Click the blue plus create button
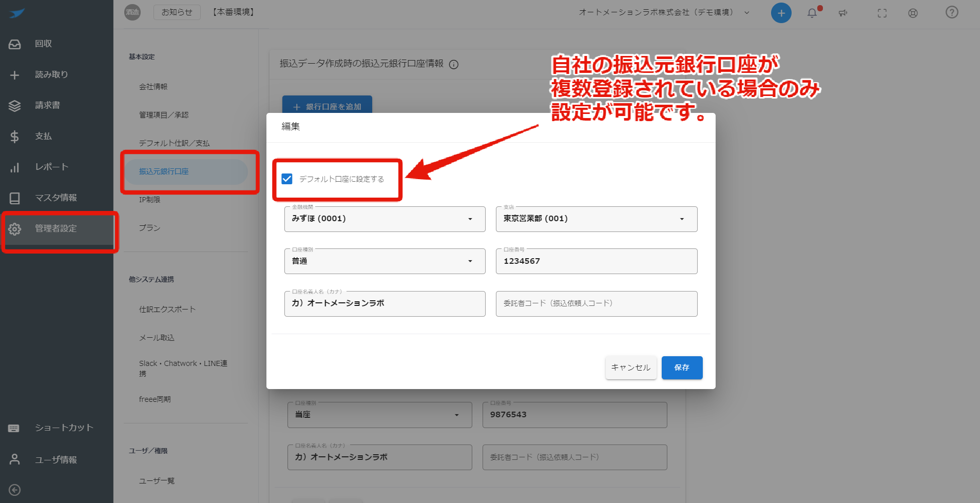 (781, 13)
